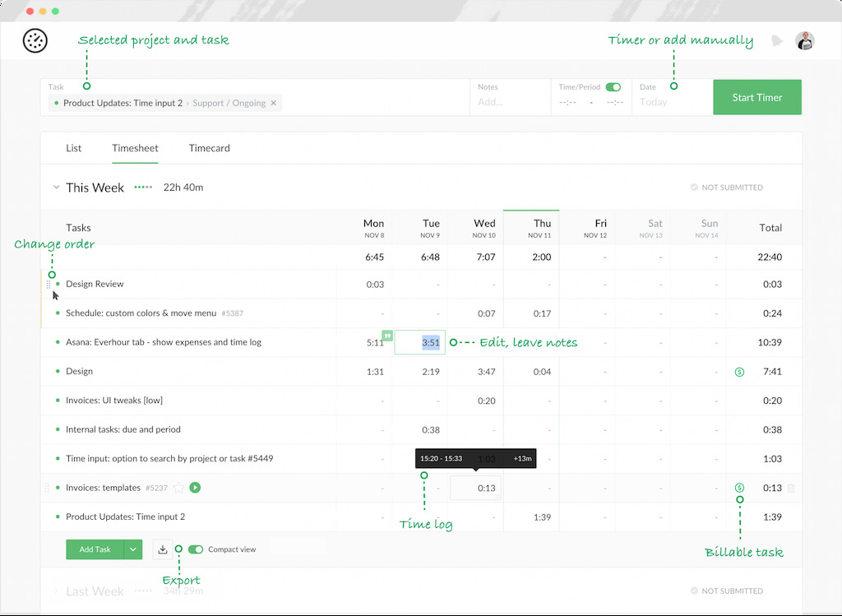Delete Invoices: templates via trash icon

pyautogui.click(x=790, y=488)
